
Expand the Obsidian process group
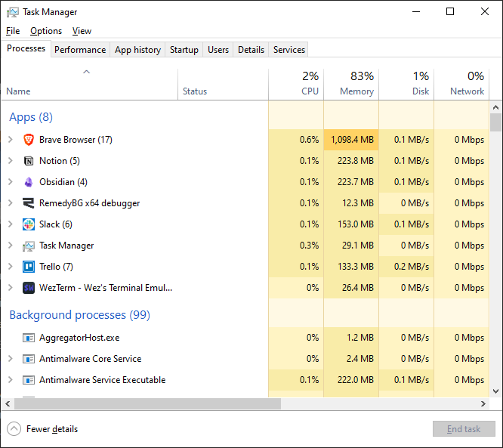11,182
